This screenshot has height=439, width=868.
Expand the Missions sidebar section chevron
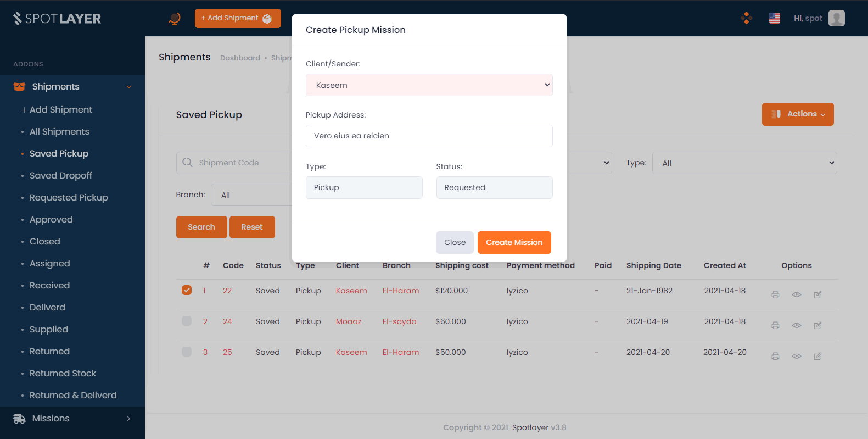click(129, 419)
